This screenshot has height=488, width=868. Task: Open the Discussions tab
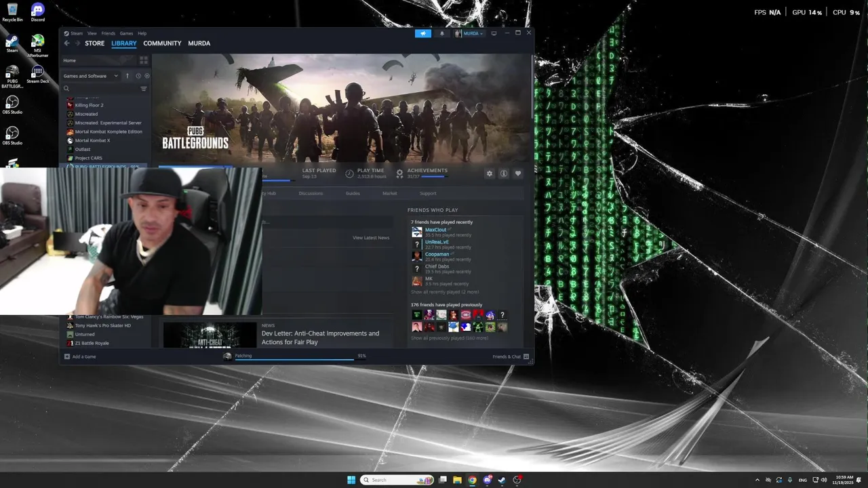(x=311, y=193)
